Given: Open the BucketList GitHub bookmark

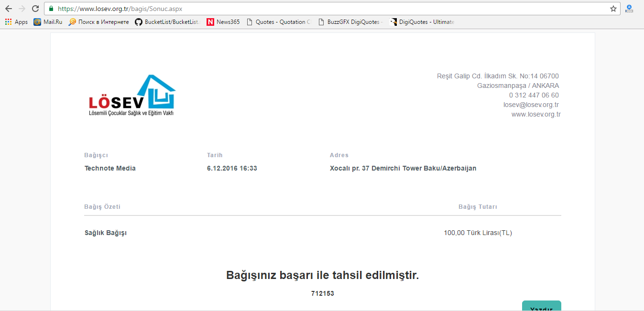Looking at the screenshot, I should click(167, 22).
